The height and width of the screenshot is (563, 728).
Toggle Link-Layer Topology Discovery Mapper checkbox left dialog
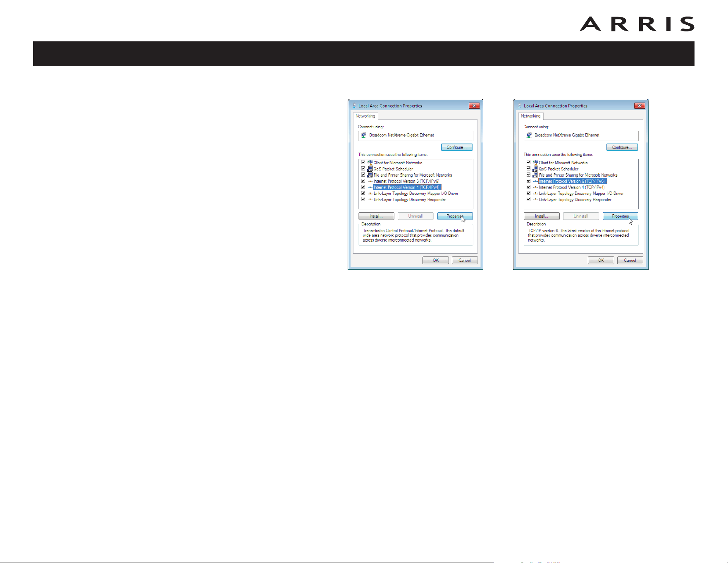coord(363,193)
